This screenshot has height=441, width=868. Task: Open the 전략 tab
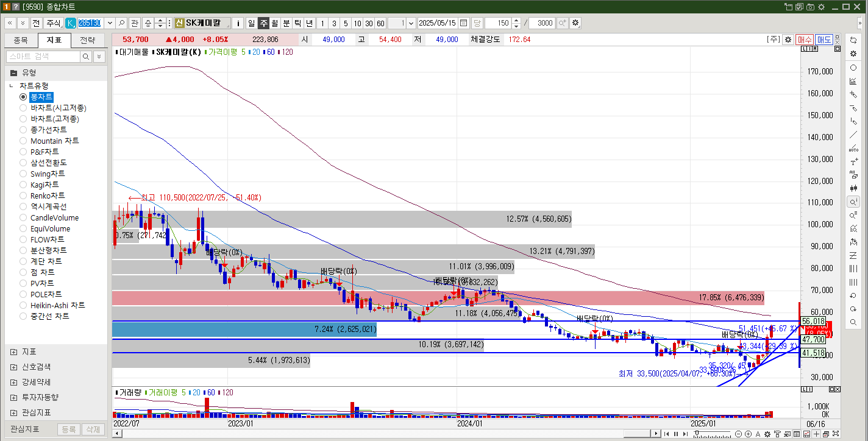(x=88, y=41)
